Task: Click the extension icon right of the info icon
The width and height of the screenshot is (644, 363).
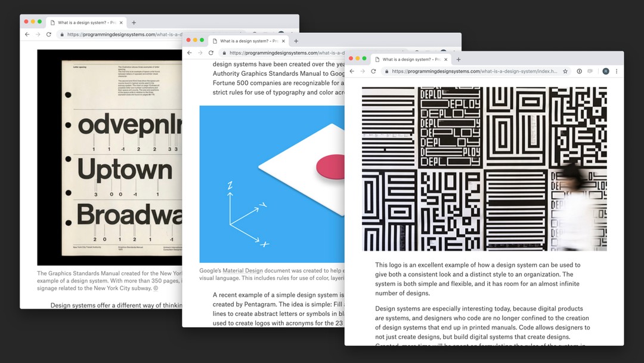Action: coord(591,70)
